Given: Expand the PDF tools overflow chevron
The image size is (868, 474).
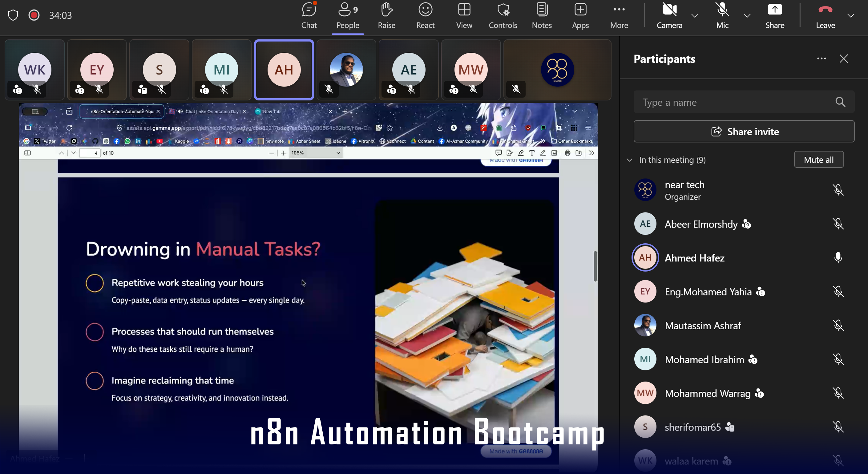Looking at the screenshot, I should click(x=591, y=153).
